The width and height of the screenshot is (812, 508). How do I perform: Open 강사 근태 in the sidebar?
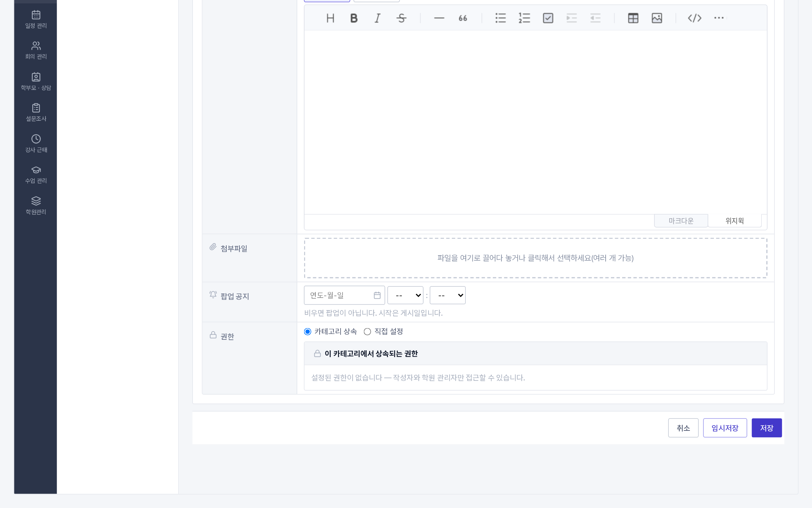point(36,144)
